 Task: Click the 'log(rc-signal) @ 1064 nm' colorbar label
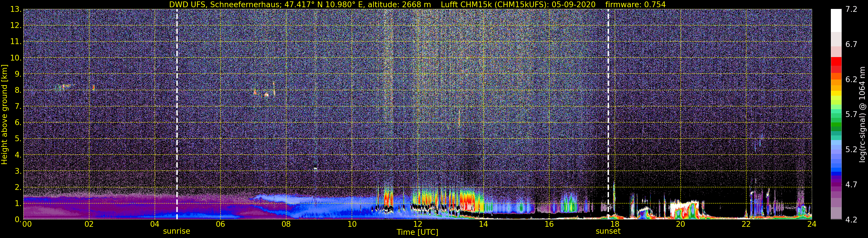pos(862,114)
